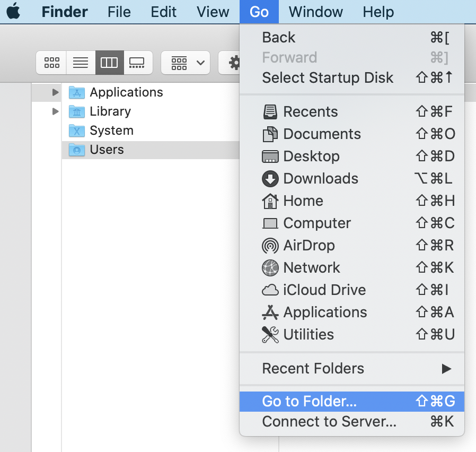Choose Network in the Go menu
The height and width of the screenshot is (452, 476).
click(352, 267)
